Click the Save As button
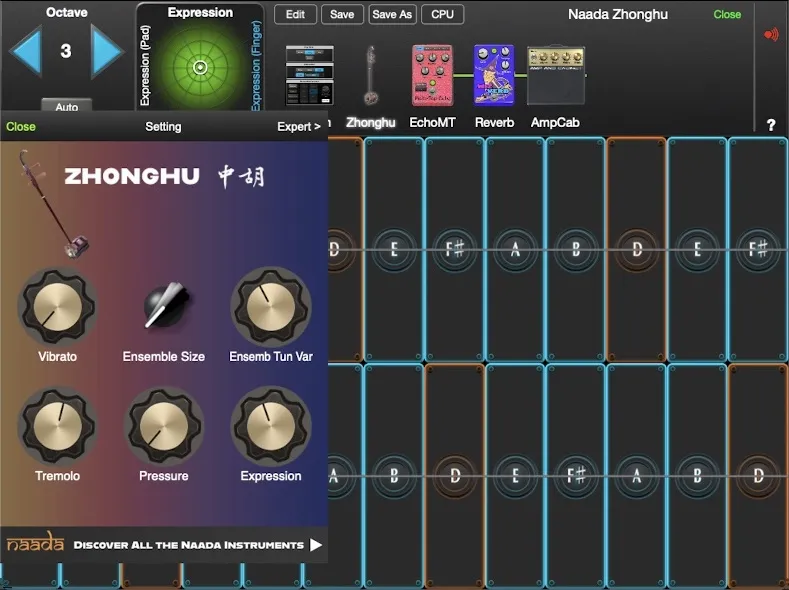The height and width of the screenshot is (590, 789). coord(392,15)
